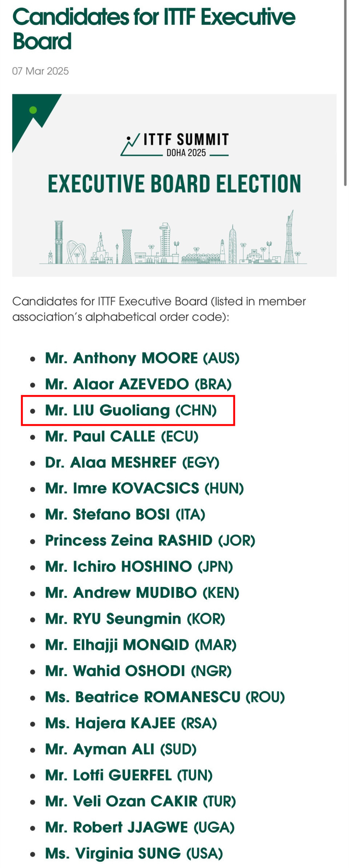
Task: Select Mr. Veli Ozan CAKIR (TUR) entry
Action: (140, 801)
